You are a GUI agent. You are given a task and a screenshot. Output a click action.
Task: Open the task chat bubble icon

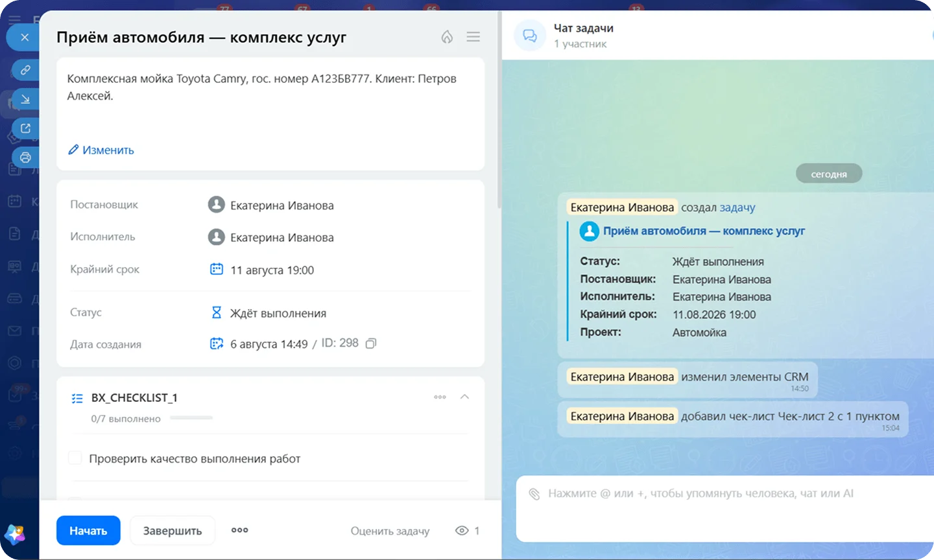click(530, 36)
